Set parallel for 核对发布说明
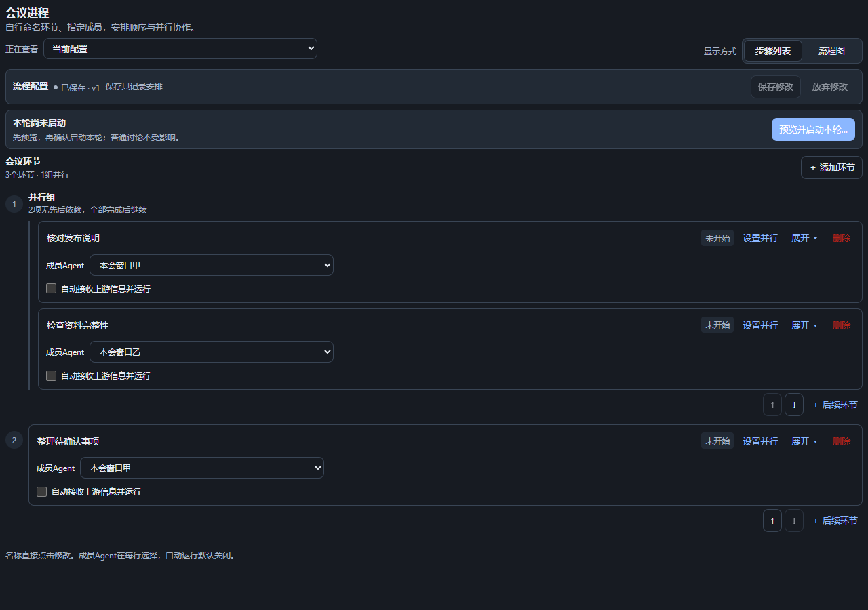The image size is (868, 610). point(760,238)
